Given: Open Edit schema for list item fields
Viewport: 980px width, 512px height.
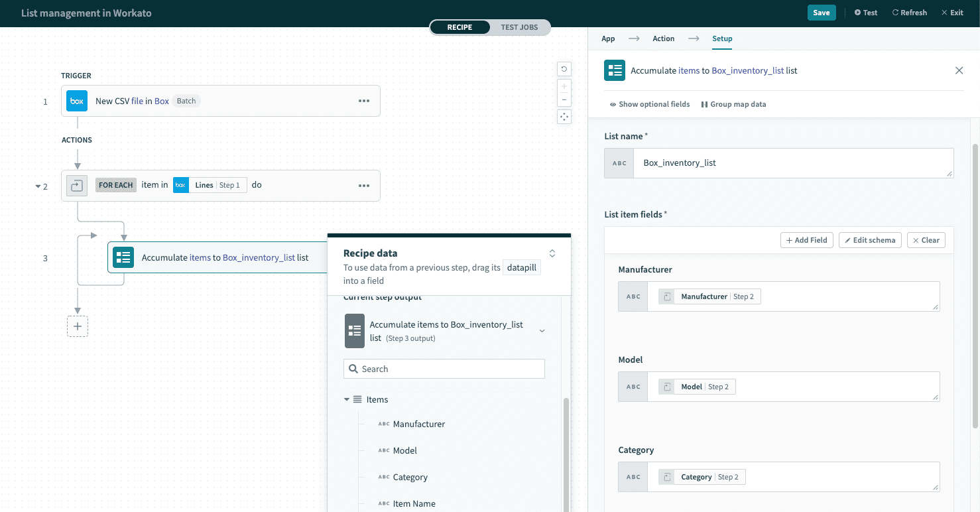Looking at the screenshot, I should click(870, 239).
